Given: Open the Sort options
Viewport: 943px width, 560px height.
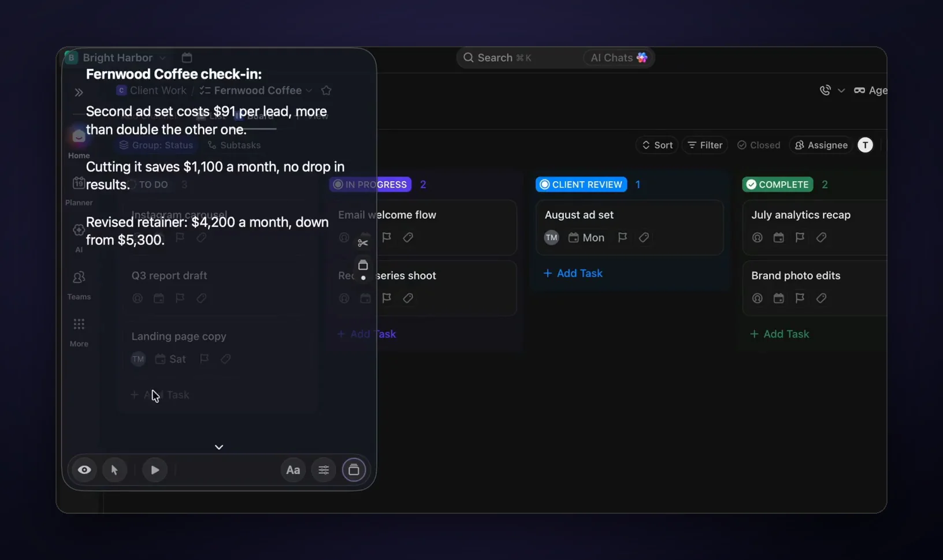Looking at the screenshot, I should [x=657, y=145].
